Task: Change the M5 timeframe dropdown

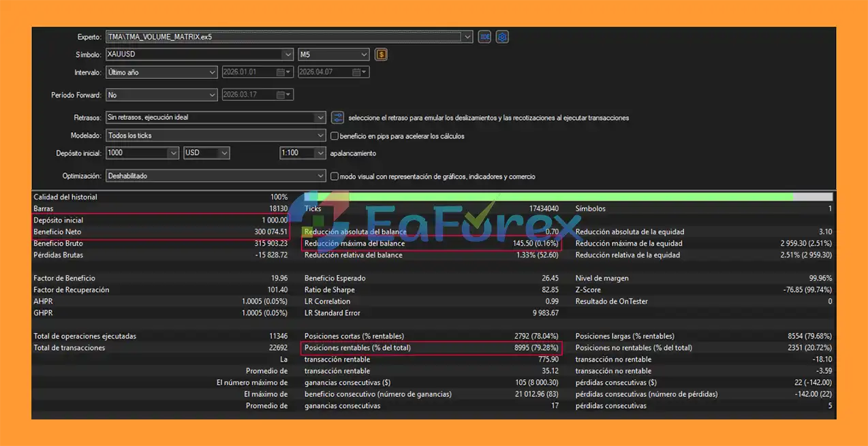Action: click(x=363, y=54)
